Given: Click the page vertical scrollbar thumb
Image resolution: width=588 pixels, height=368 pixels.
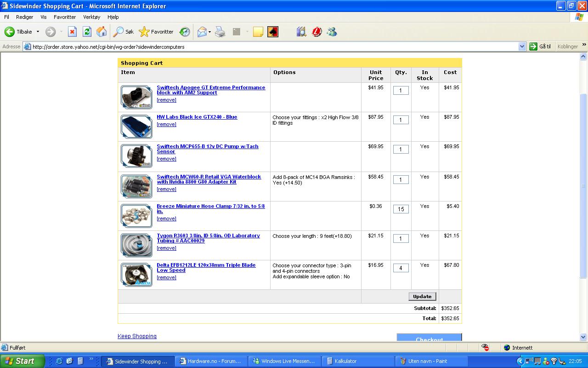Looking at the screenshot, I should 584,186.
